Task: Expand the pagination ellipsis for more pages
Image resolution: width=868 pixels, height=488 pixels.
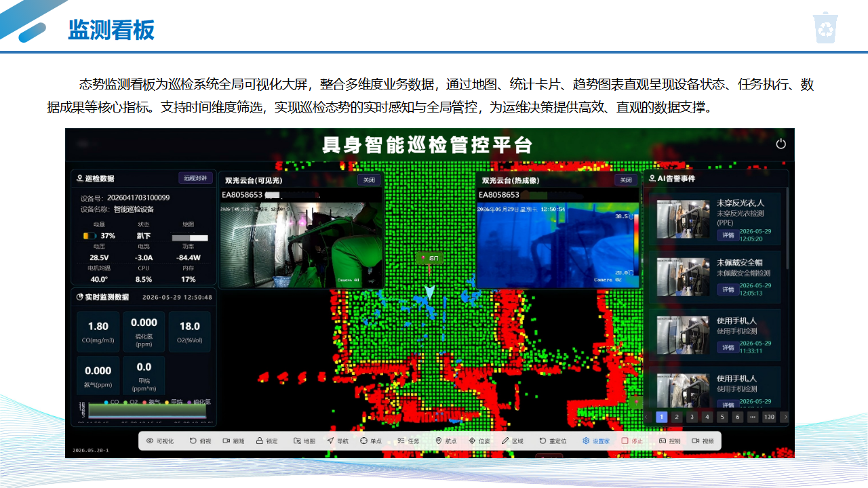Action: click(753, 417)
